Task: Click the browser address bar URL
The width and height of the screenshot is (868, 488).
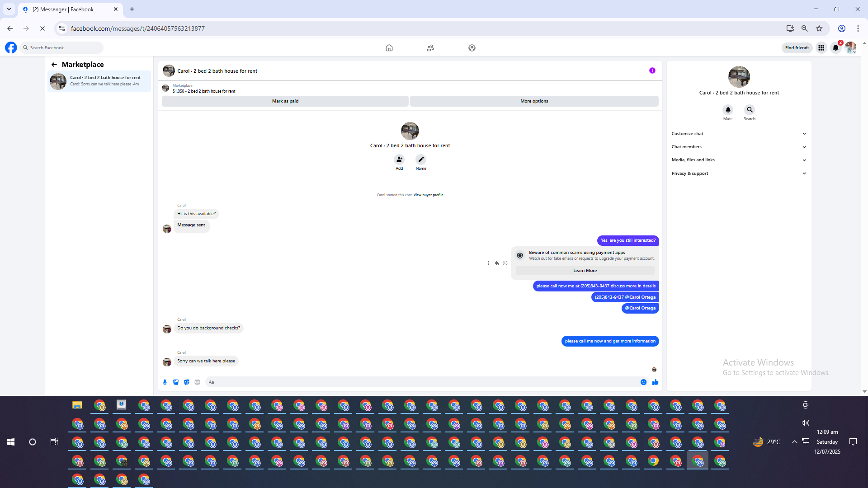Action: point(138,28)
